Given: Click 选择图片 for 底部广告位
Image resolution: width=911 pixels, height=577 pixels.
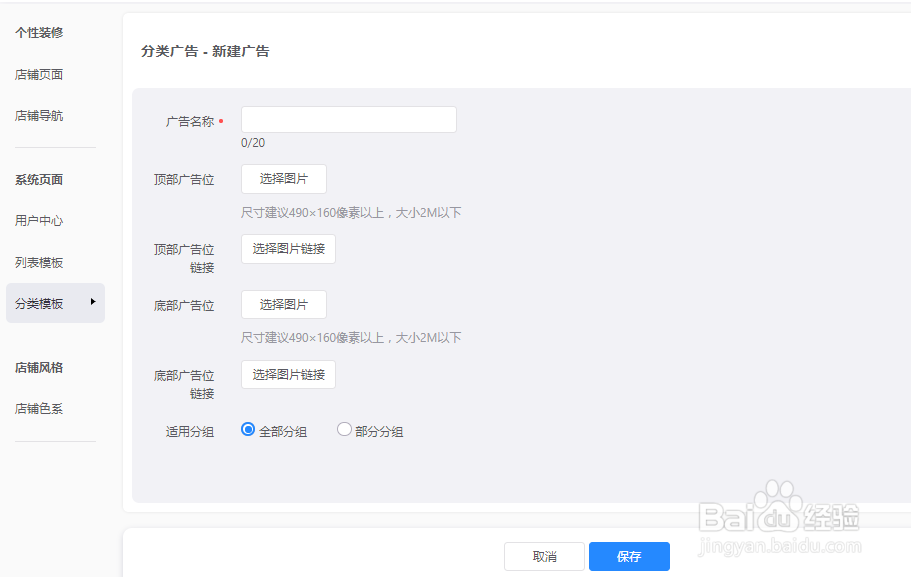Looking at the screenshot, I should pos(284,304).
